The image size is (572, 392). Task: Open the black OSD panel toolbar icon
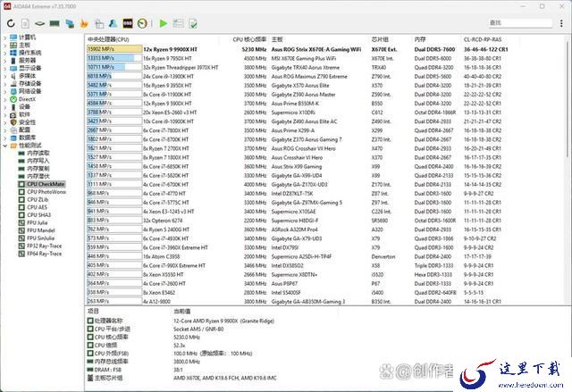[x=128, y=24]
